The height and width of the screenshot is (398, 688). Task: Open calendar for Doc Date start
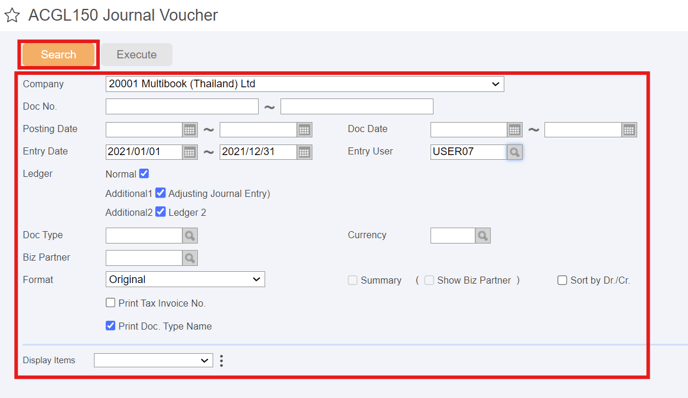click(514, 130)
